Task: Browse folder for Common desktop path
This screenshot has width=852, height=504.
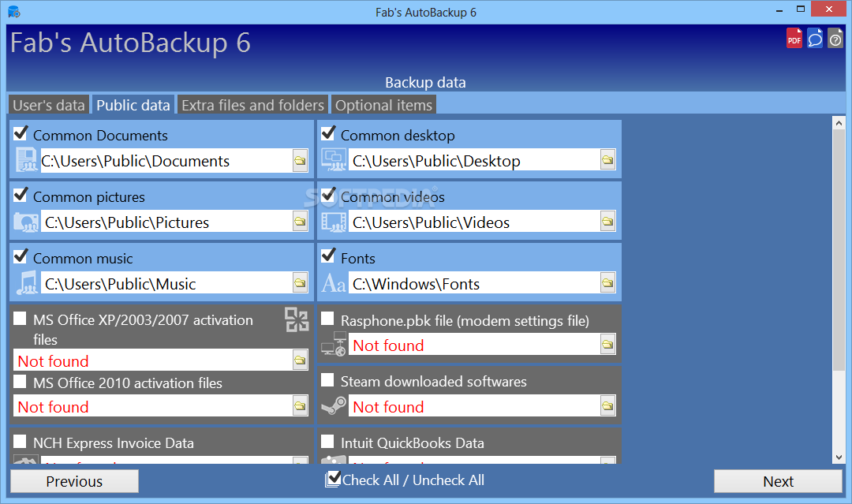Action: (x=607, y=160)
